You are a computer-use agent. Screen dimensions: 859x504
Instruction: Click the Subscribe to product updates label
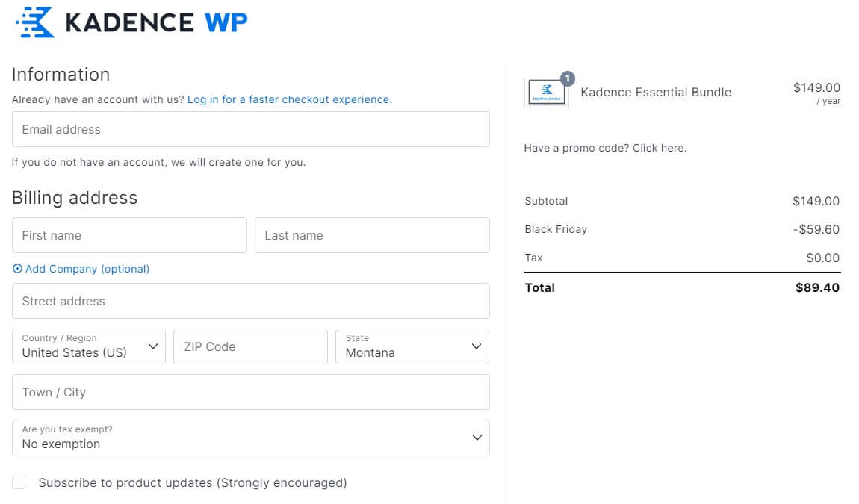193,482
